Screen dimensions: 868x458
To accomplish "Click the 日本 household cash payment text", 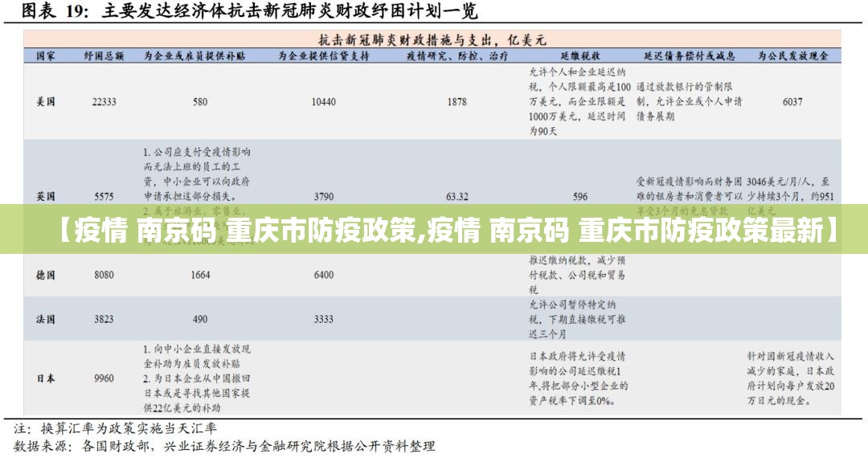I will [791, 378].
